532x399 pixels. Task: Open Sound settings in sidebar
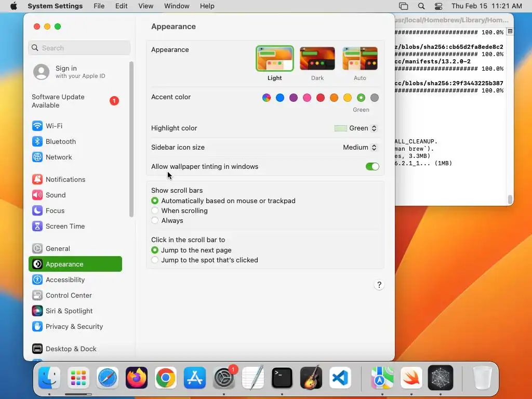point(75,195)
